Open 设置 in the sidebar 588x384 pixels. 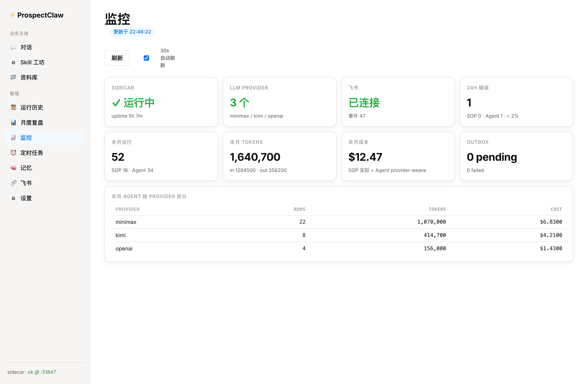pos(45,198)
